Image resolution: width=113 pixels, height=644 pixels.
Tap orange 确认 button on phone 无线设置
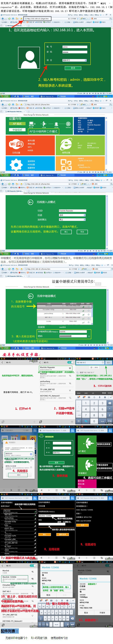[45, 534]
